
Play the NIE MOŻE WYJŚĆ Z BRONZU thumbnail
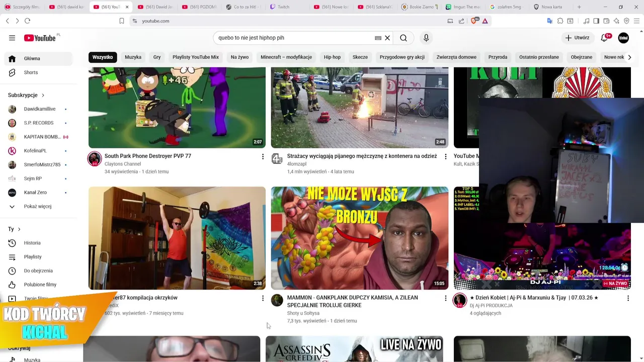(360, 238)
